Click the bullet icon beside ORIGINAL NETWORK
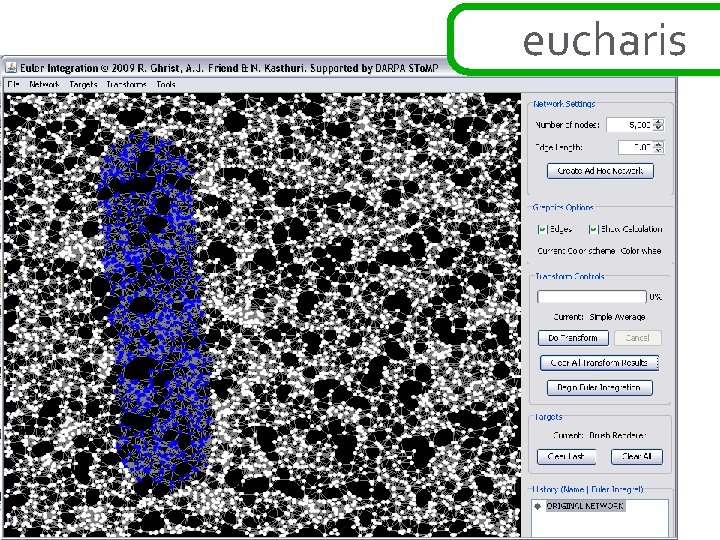The width and height of the screenshot is (720, 540). [538, 506]
